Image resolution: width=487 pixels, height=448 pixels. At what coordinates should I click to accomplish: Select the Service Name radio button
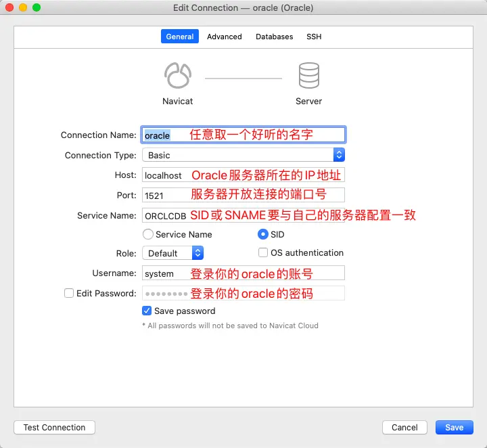tap(148, 234)
